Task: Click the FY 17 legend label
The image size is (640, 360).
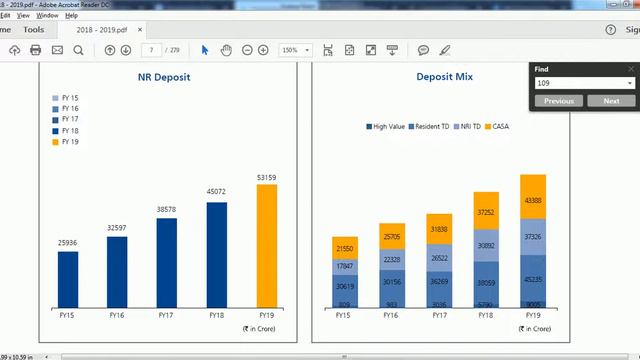Action: point(70,119)
